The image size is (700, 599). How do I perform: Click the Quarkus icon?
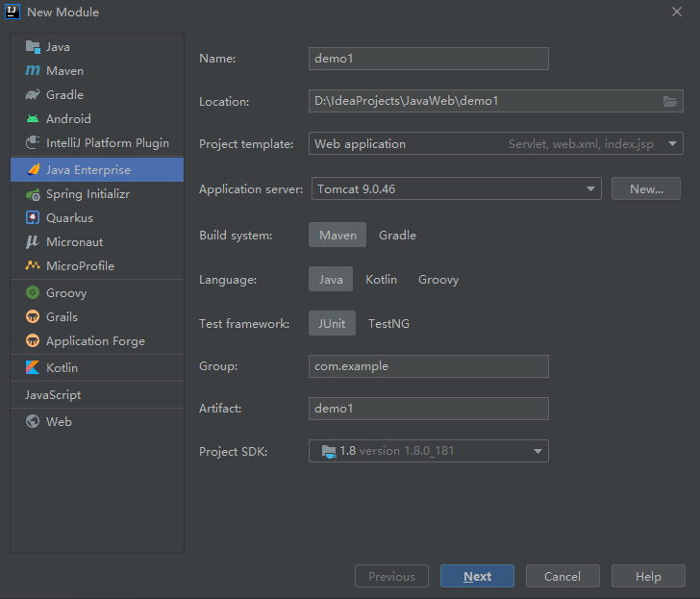coord(33,218)
